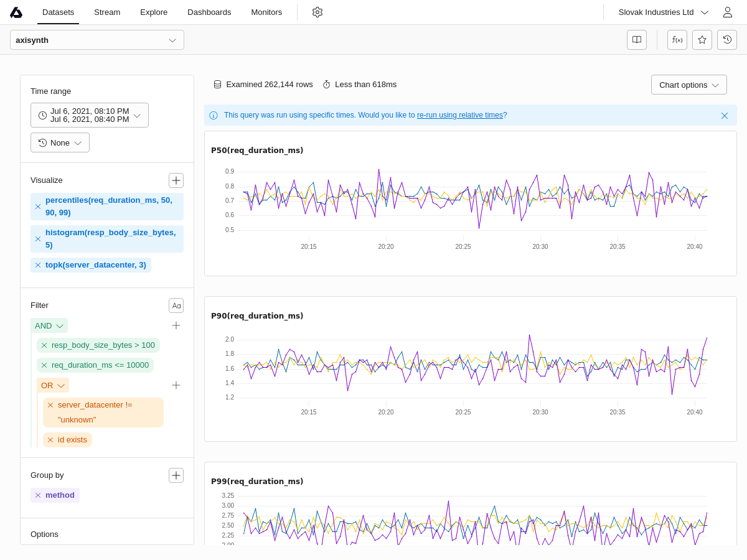The image size is (747, 560).
Task: Open the documentation book icon
Action: 636,40
